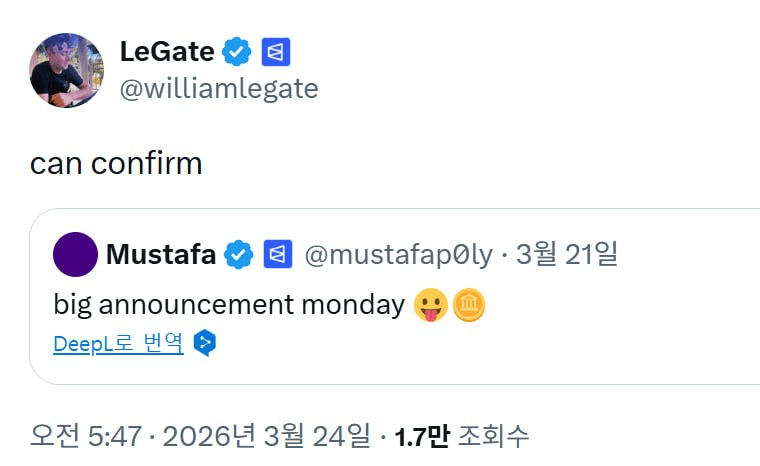This screenshot has width=760, height=466.
Task: Click LeGate's blue verified checkmark badge
Action: point(237,51)
